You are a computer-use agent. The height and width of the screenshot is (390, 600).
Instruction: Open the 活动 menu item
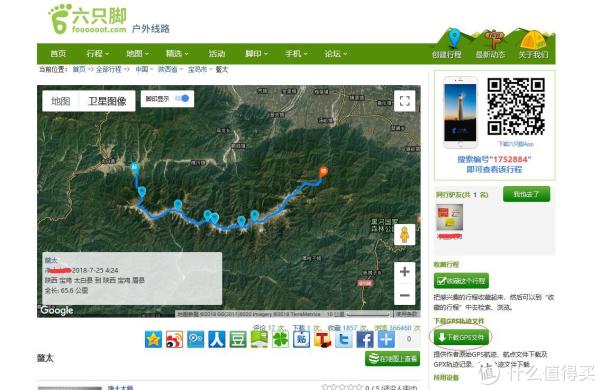[217, 54]
